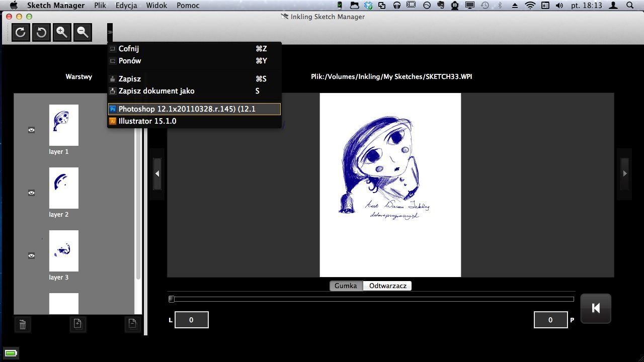Screen dimensions: 644x362
Task: Select Zapisz in the dropdown menu
Action: (x=194, y=79)
